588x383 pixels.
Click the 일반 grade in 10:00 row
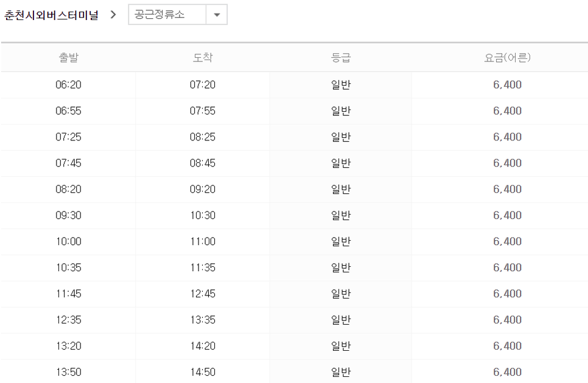coord(340,241)
